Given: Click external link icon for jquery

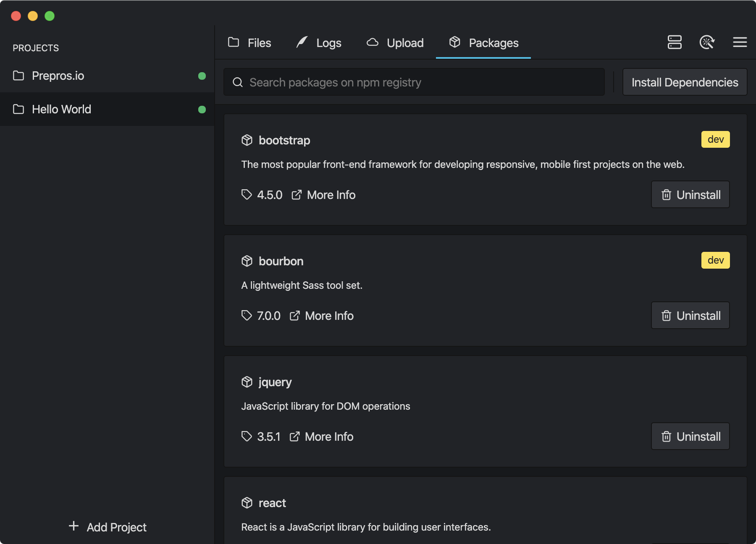Looking at the screenshot, I should pyautogui.click(x=295, y=437).
